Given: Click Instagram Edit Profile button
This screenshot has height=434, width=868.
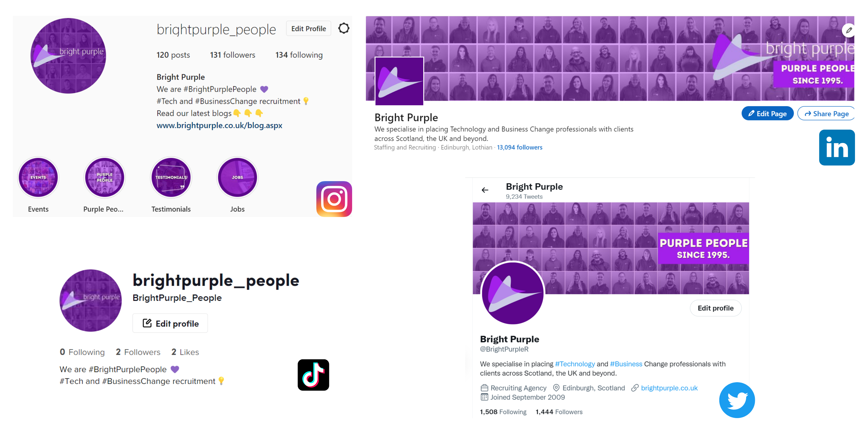Looking at the screenshot, I should (x=308, y=29).
